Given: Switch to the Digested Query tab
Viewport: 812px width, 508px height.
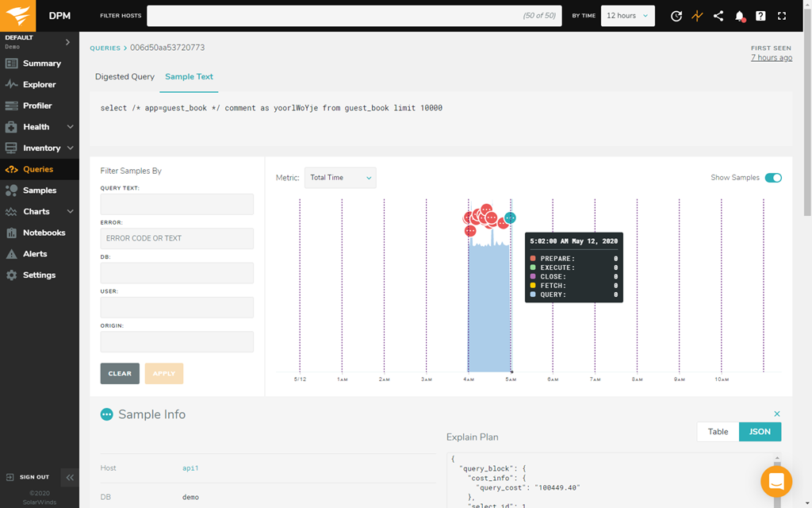Looking at the screenshot, I should tap(124, 77).
